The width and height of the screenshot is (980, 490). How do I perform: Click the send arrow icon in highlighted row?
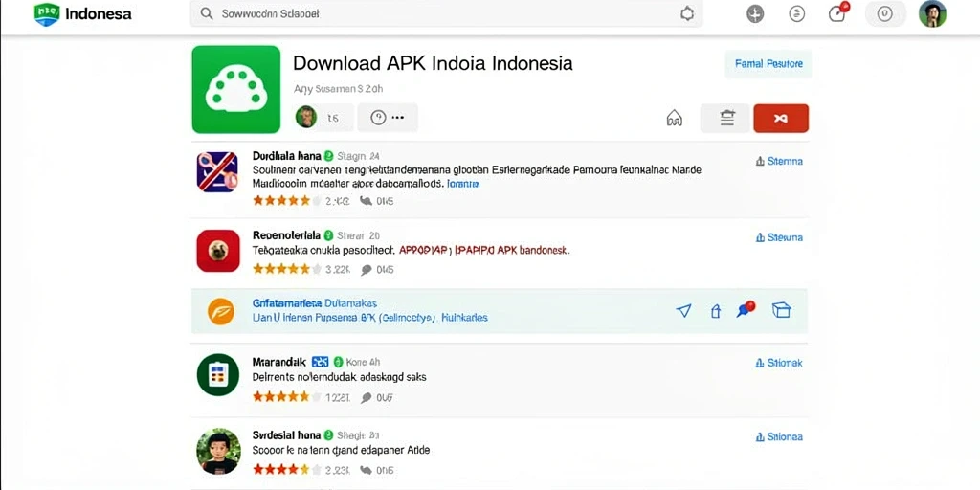coord(684,310)
